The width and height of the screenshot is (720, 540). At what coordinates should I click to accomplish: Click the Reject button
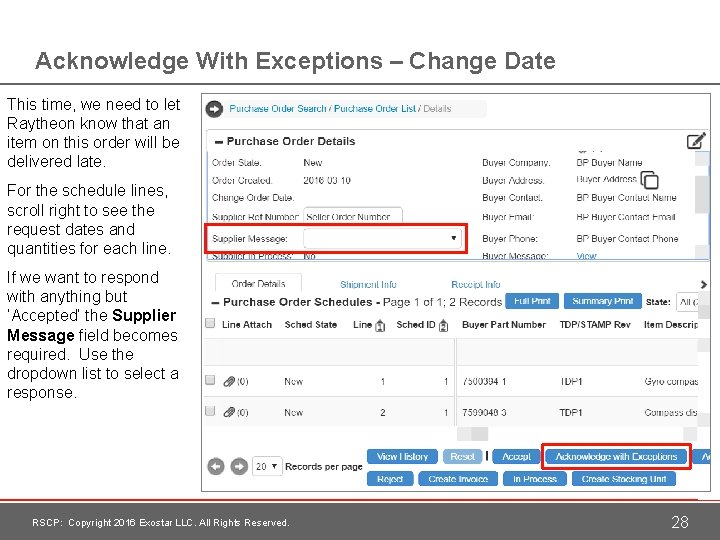tap(390, 479)
